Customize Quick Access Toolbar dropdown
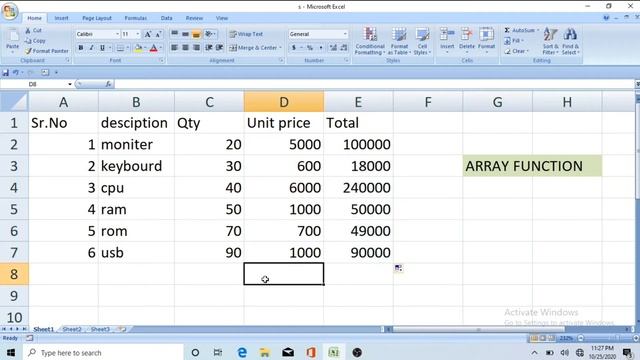The width and height of the screenshot is (640, 360). click(56, 73)
